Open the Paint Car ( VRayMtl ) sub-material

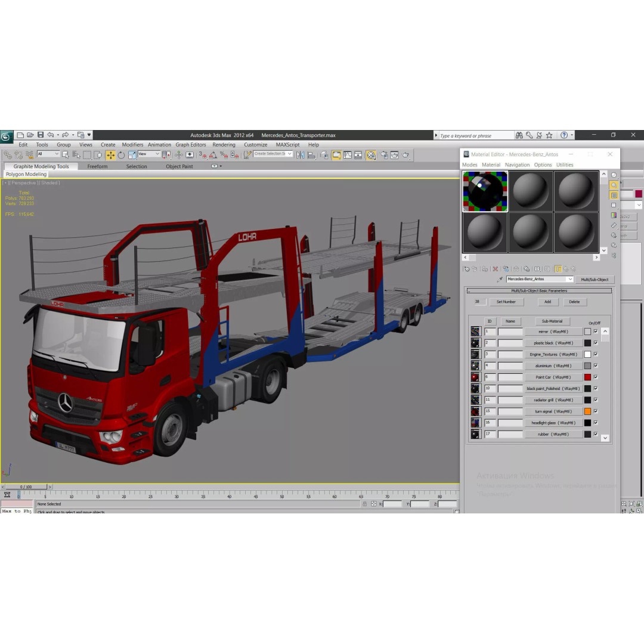tap(553, 377)
